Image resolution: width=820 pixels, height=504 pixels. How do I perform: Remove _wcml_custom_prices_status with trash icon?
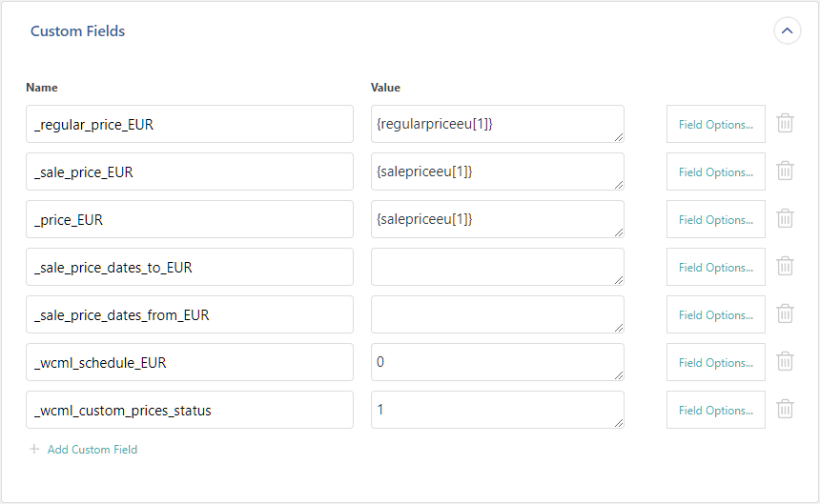[x=785, y=409]
